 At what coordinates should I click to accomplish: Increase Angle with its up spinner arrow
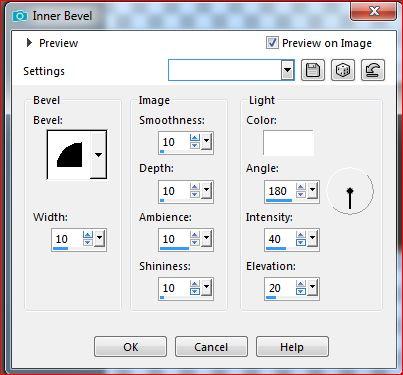click(x=301, y=187)
